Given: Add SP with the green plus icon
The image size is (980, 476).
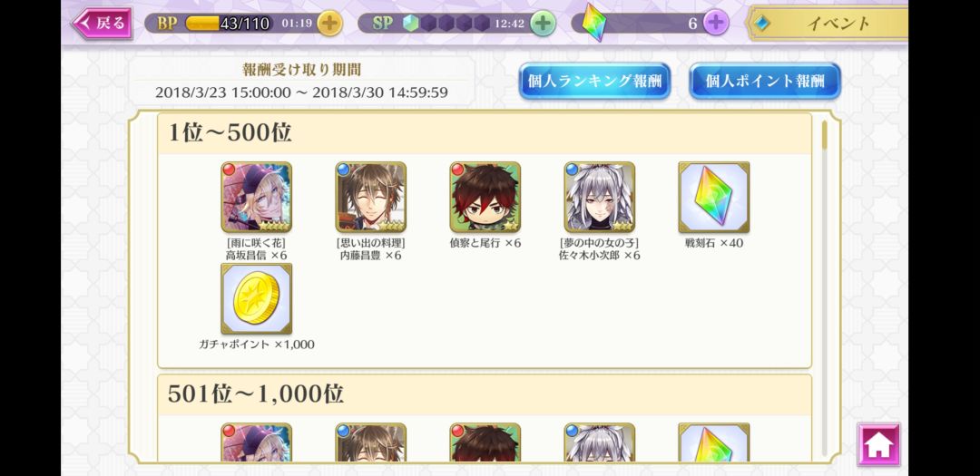Looking at the screenshot, I should click(x=544, y=24).
